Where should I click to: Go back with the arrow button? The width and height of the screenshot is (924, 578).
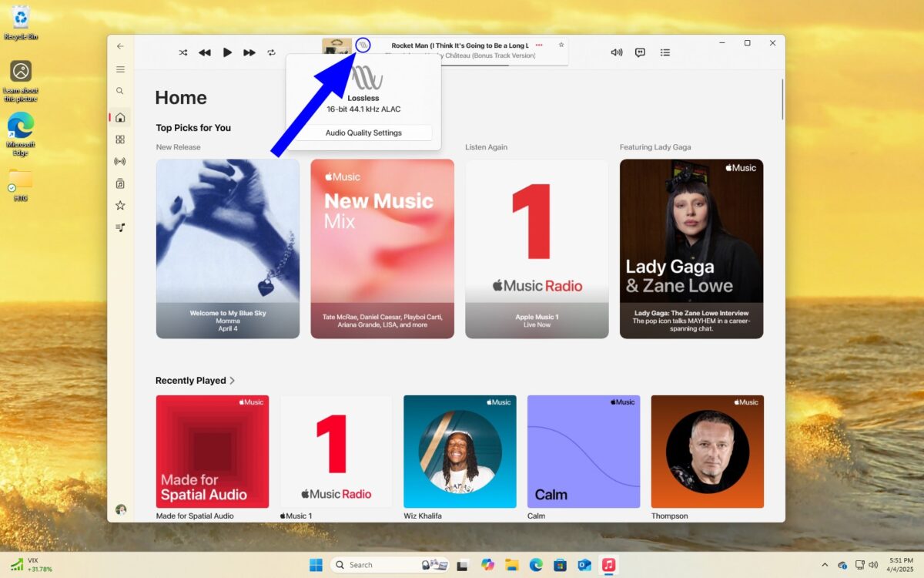click(120, 46)
